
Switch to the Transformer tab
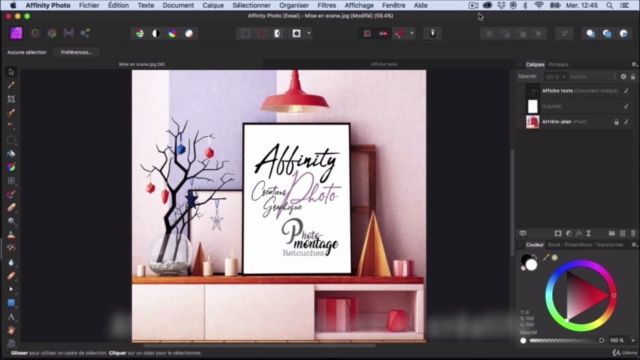point(610,245)
